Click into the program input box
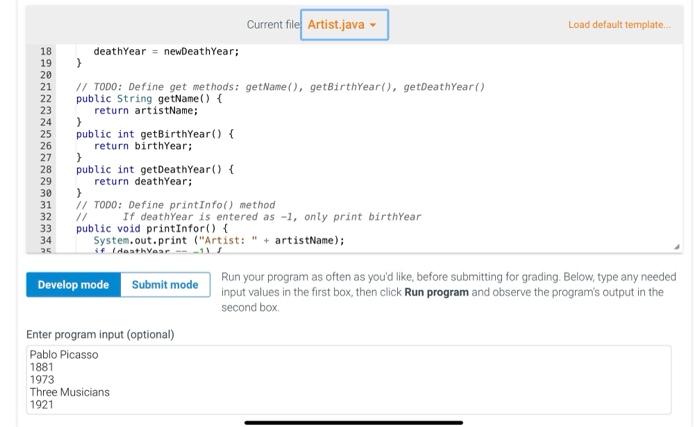 coord(349,380)
